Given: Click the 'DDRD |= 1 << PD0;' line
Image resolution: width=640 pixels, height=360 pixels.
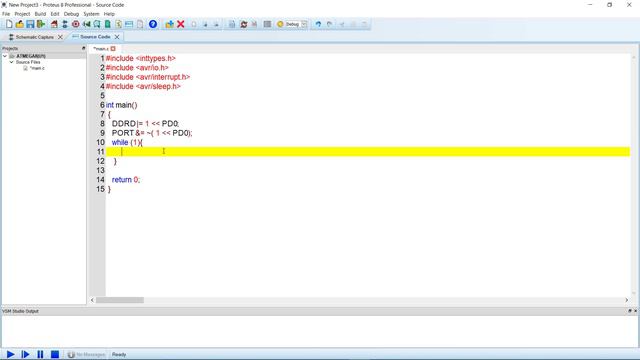Looking at the screenshot, I should point(145,124).
